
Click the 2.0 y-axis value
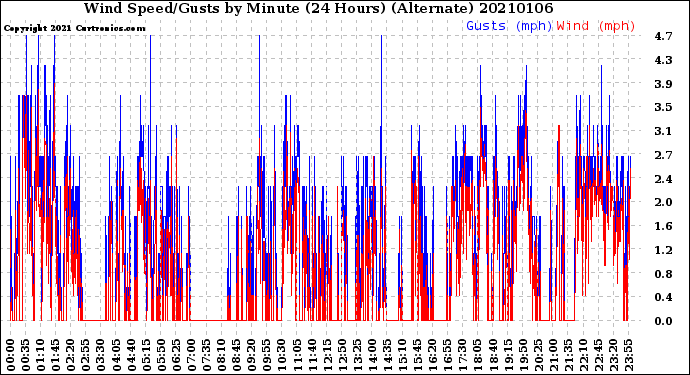(663, 202)
